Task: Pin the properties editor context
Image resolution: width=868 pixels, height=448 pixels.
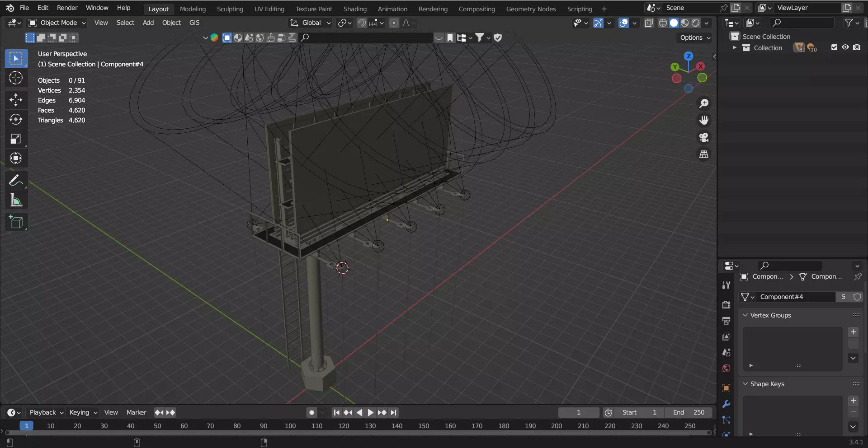Action: coord(858,276)
